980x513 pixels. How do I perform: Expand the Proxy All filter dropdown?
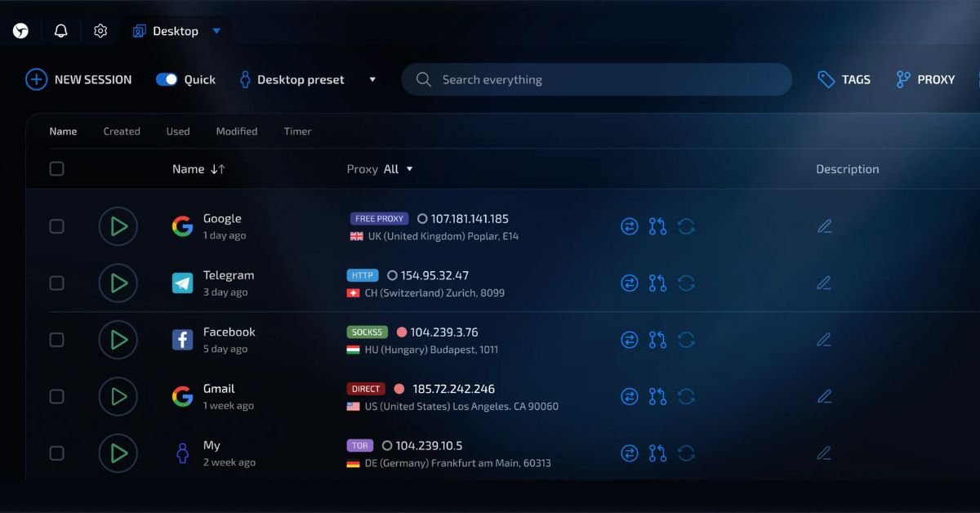click(x=409, y=169)
